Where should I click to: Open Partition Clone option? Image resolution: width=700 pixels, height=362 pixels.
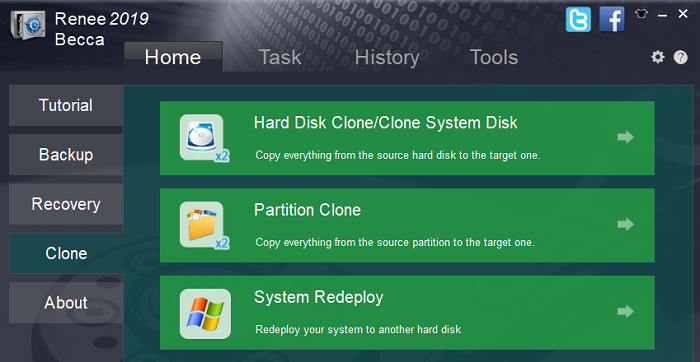(407, 225)
